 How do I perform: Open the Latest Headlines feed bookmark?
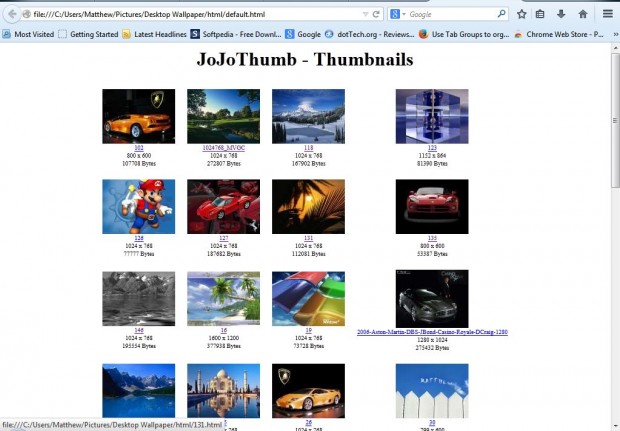pos(154,34)
